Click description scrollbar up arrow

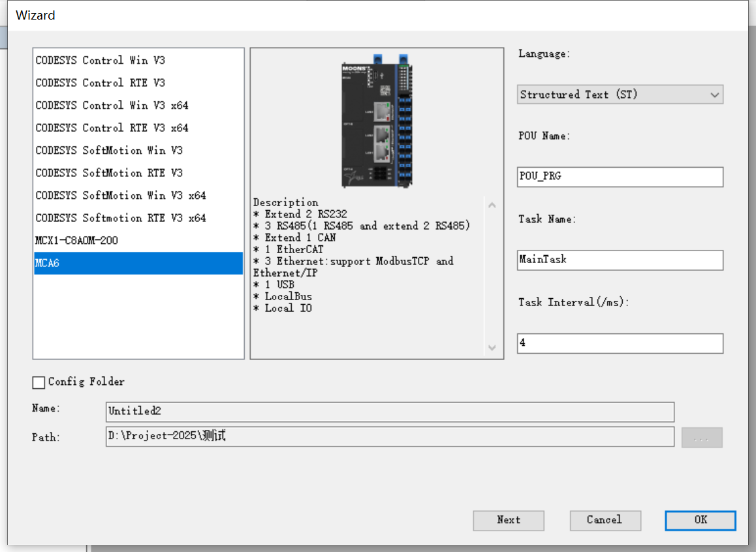(x=492, y=205)
